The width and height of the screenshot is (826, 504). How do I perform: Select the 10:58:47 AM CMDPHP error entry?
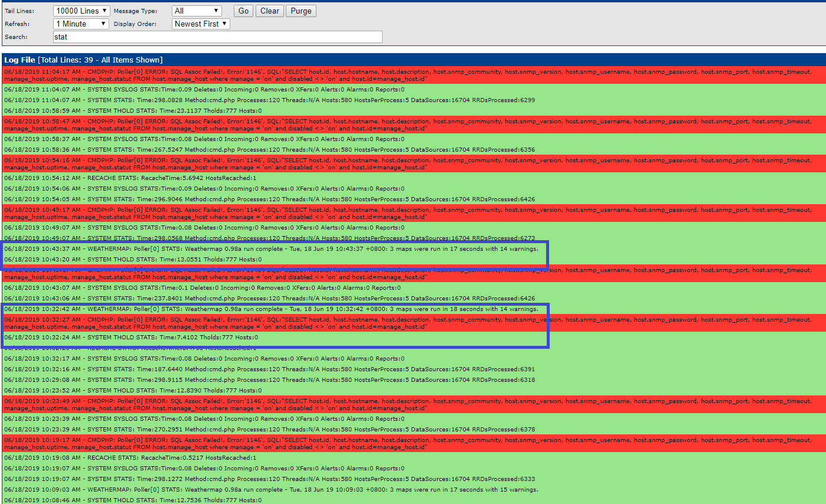click(x=413, y=125)
